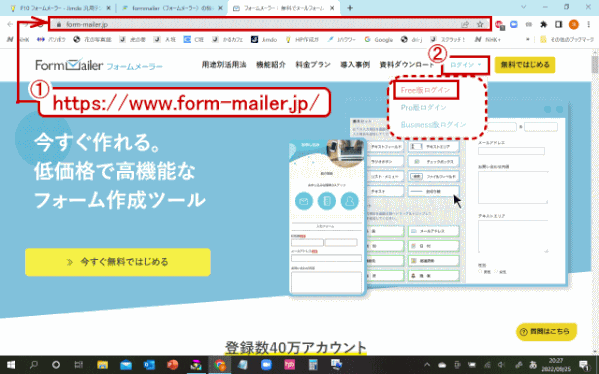Expand the ログイン dropdown menu
Viewport: 599px width, 374px height.
[466, 65]
